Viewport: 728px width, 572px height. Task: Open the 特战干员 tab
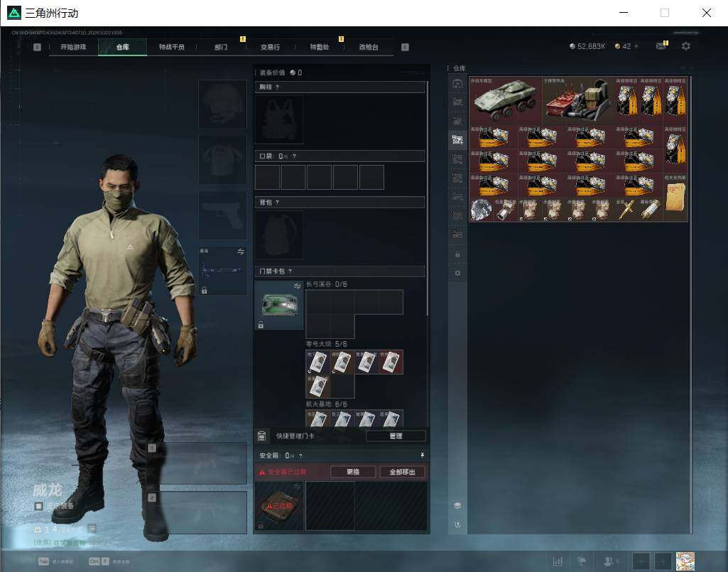click(x=172, y=47)
